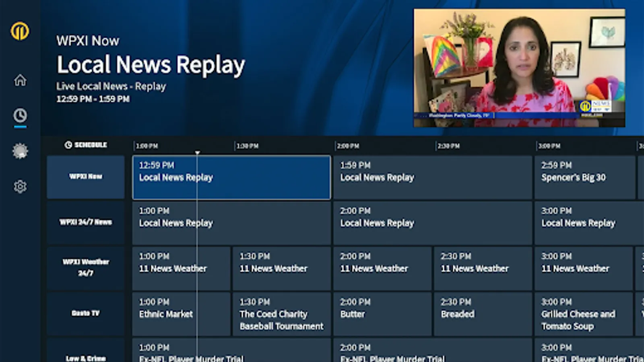Choose the 3:00 PM 11 News Weather slot
The image size is (644, 362).
tap(584, 268)
